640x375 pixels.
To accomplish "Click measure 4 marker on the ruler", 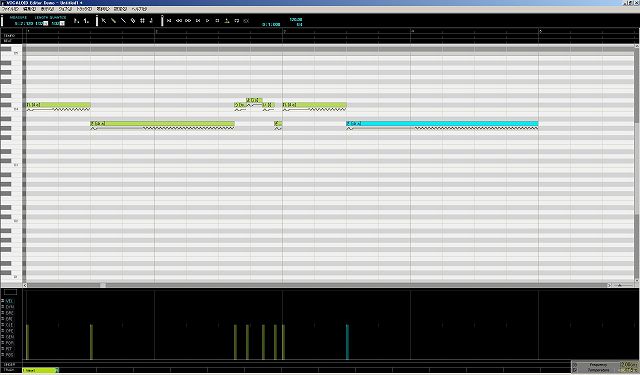I will [x=412, y=31].
